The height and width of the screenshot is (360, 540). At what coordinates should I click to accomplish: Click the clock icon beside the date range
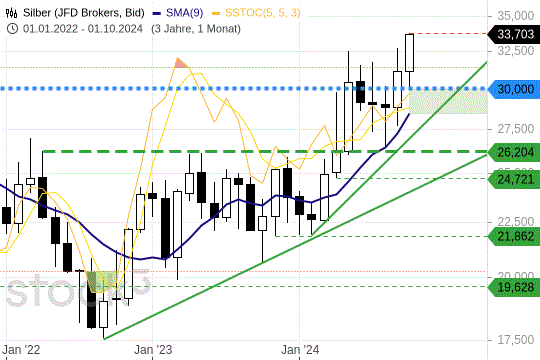tap(12, 29)
